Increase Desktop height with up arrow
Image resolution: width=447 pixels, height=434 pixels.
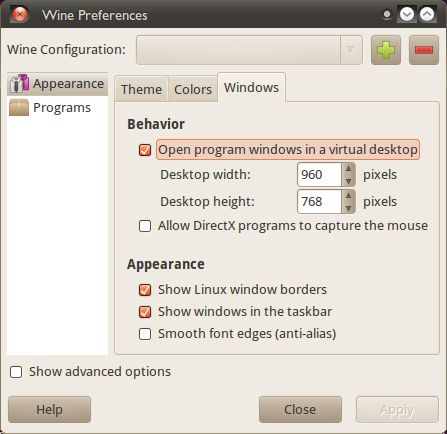tap(348, 196)
